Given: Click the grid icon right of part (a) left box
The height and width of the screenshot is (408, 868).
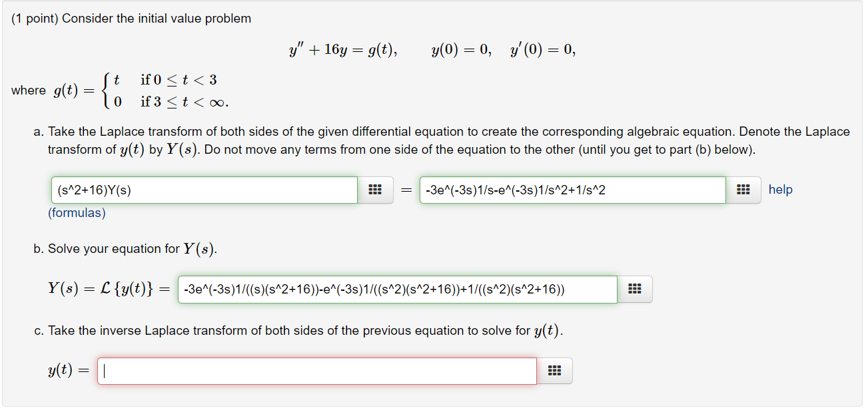Looking at the screenshot, I should pos(375,190).
